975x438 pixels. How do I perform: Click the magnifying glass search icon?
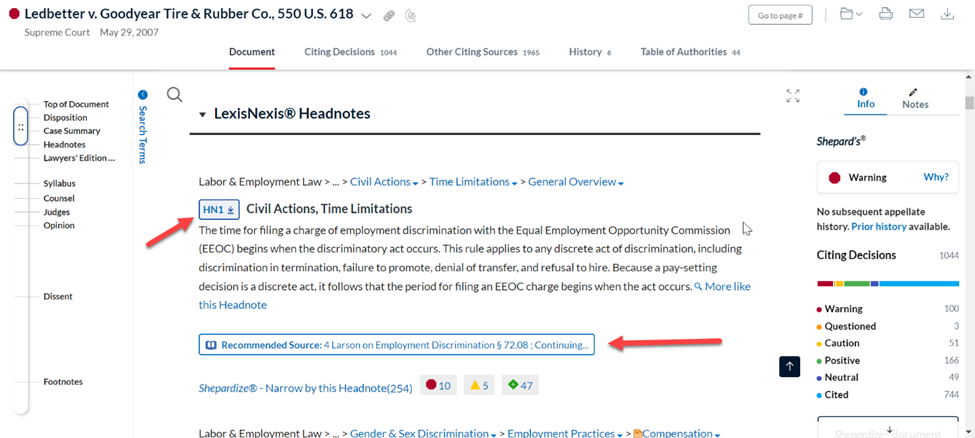click(x=175, y=95)
